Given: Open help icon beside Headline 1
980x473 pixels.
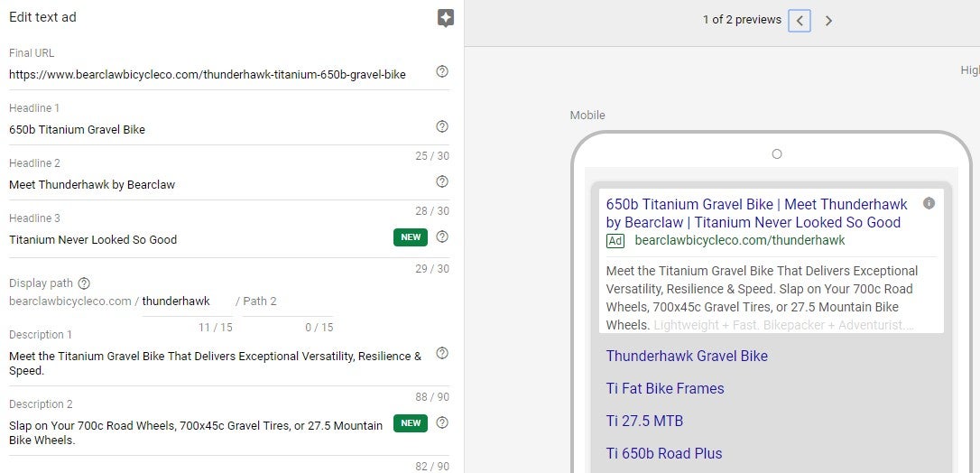Looking at the screenshot, I should [x=442, y=127].
